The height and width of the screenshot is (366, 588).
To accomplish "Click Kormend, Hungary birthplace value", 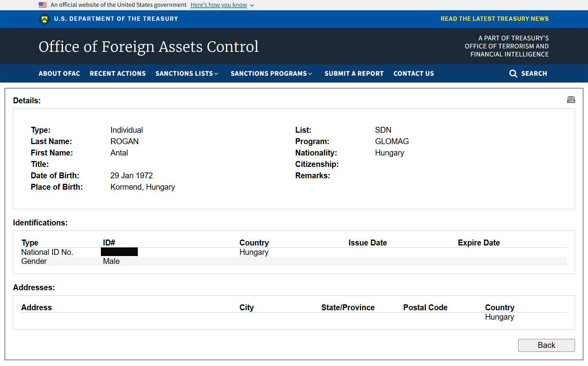I will click(143, 187).
